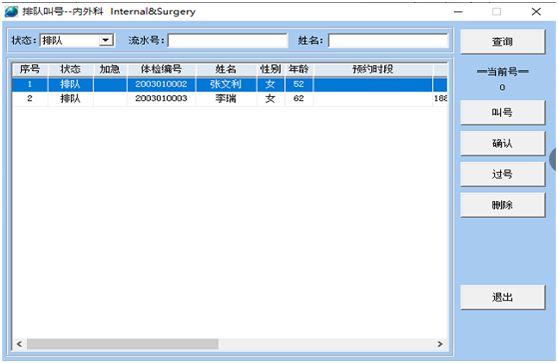Open the 状态 dropdown arrow
Viewport: 558px width, 363px height.
pos(106,40)
